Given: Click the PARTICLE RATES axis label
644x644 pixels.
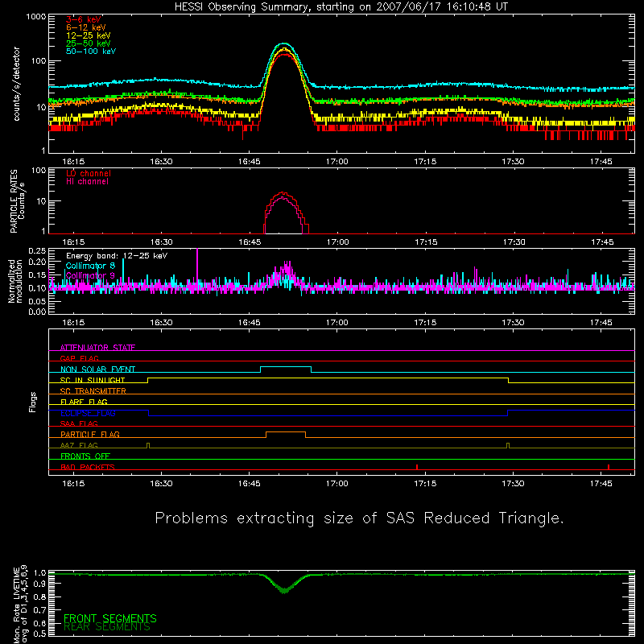Looking at the screenshot, I should point(17,201).
